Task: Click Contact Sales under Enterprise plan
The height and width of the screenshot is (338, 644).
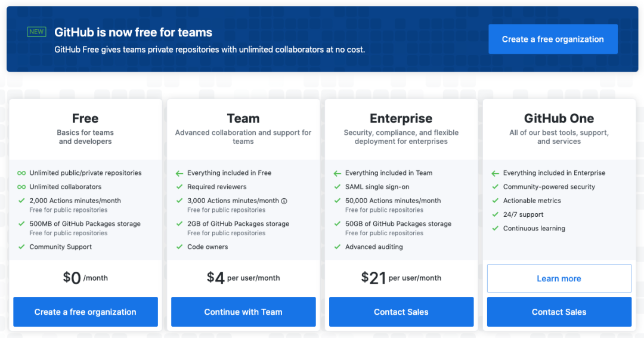Action: pos(401,312)
